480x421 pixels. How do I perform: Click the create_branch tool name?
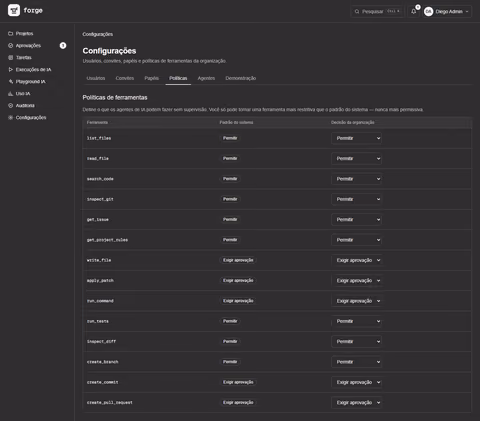pos(102,362)
